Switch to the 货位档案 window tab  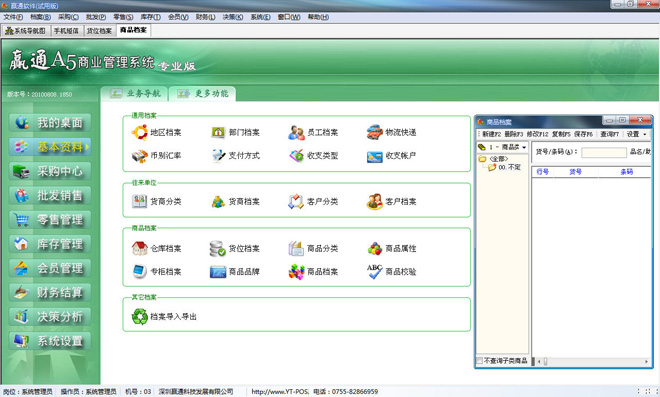tap(99, 31)
